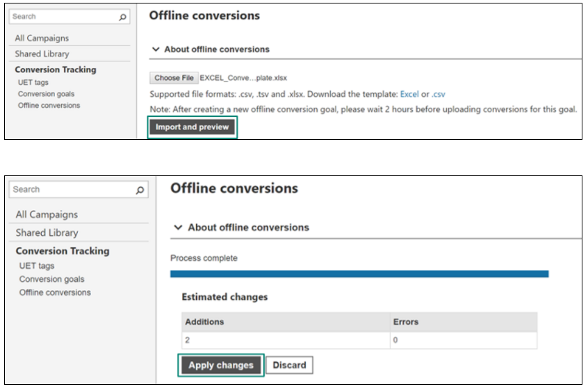
Task: Click the Additions value 2 cell
Action: [x=286, y=340]
